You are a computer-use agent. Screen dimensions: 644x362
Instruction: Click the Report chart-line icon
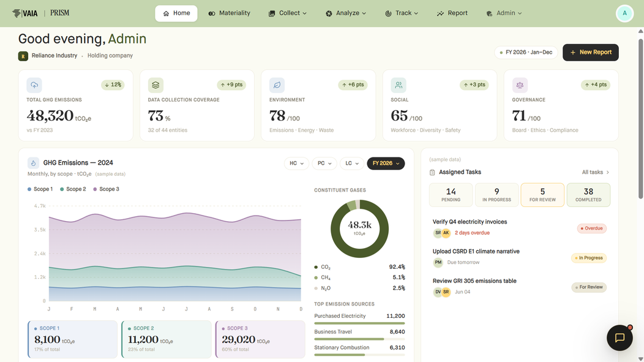pos(440,13)
